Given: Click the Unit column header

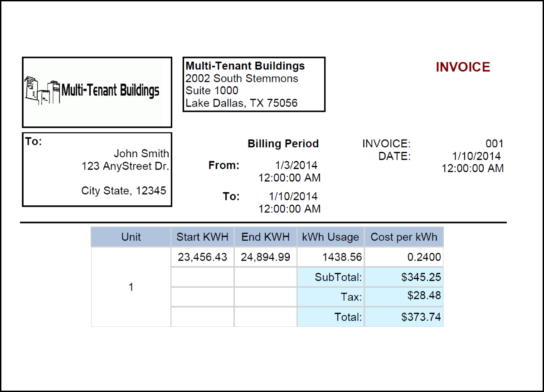Looking at the screenshot, I should click(x=131, y=237).
